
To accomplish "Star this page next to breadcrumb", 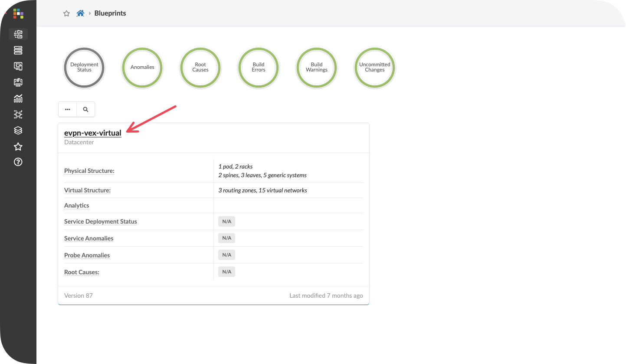I will (66, 13).
